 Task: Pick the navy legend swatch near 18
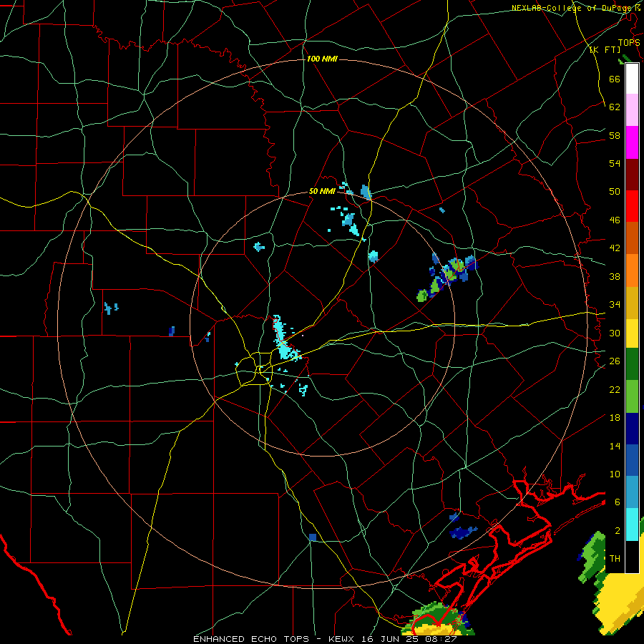coord(632,429)
